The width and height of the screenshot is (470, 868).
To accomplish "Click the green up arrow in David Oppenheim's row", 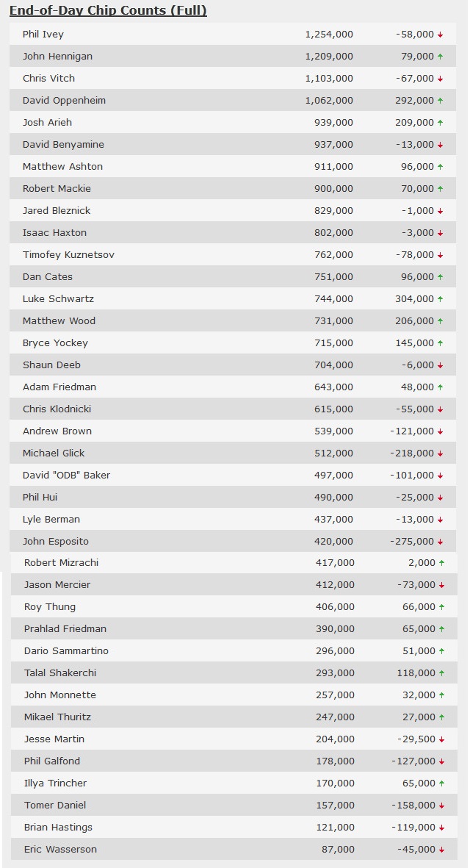I will (440, 101).
